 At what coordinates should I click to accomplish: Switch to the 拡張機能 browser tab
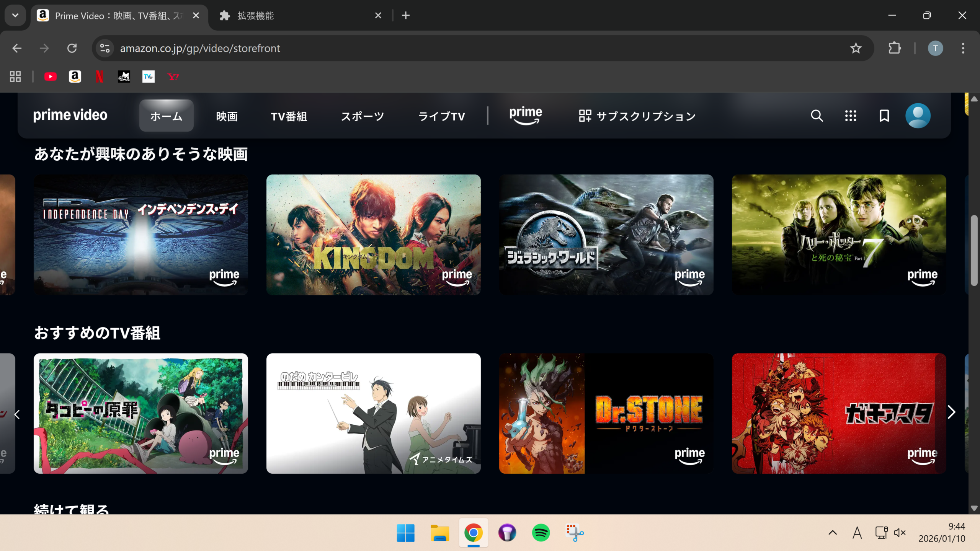pos(255,16)
